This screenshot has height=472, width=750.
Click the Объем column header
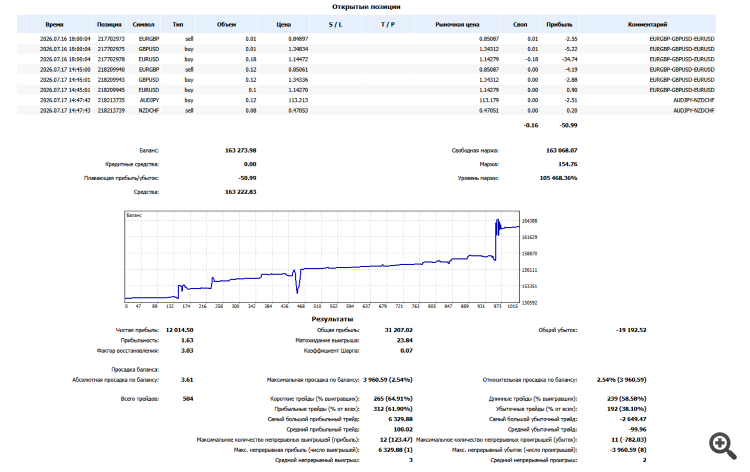tap(226, 24)
